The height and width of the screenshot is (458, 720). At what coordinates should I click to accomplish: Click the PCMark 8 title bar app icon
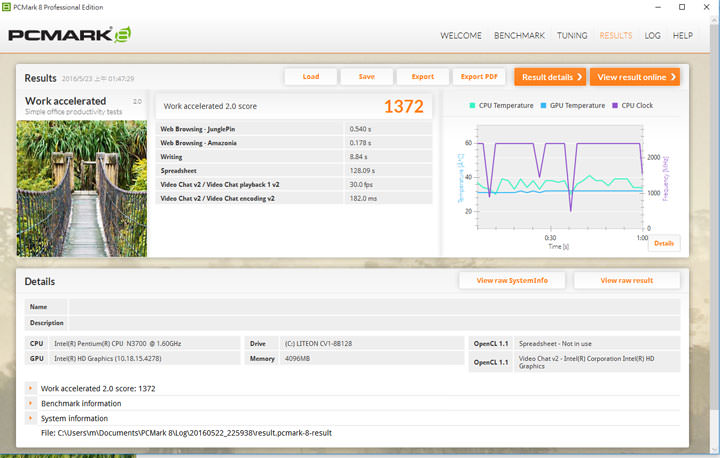tap(8, 7)
